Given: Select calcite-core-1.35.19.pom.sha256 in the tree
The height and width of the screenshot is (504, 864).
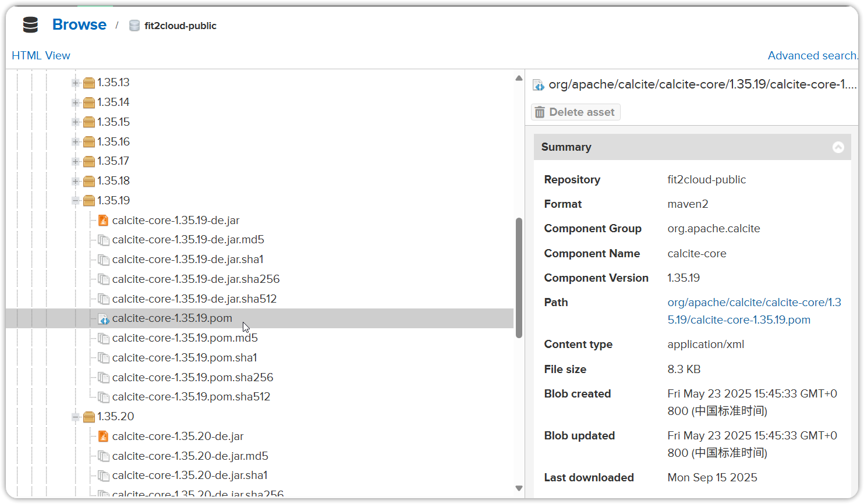Looking at the screenshot, I should coord(193,377).
